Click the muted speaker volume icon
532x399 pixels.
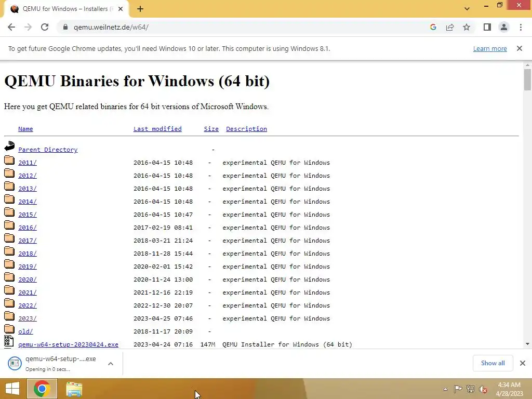pyautogui.click(x=483, y=389)
